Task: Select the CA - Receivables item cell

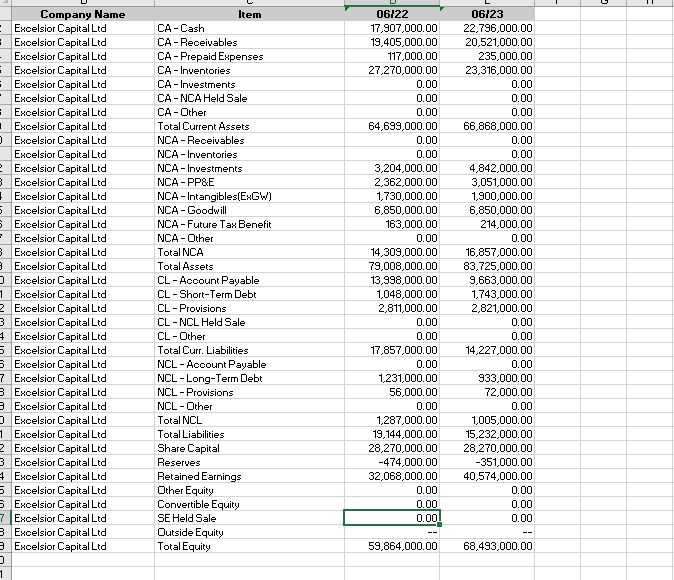Action: (249, 42)
